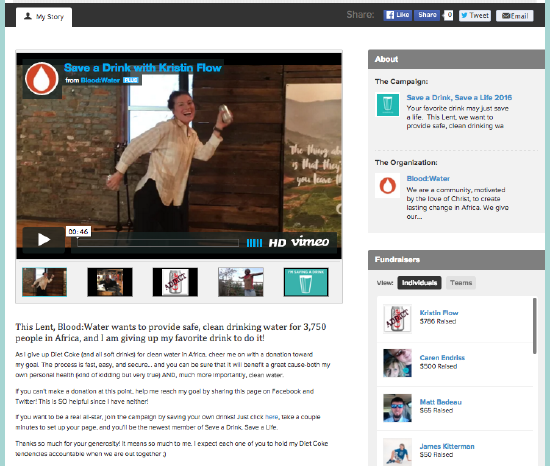Image resolution: width=550 pixels, height=466 pixels.
Task: Click Kristin Flow's soda can avatar
Action: click(x=397, y=319)
